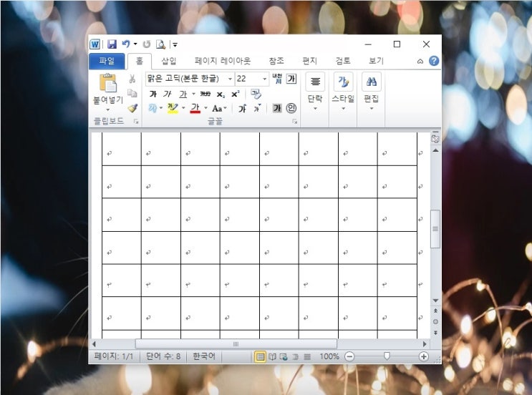
Task: Open the font color dropdown arrow
Action: coord(205,108)
